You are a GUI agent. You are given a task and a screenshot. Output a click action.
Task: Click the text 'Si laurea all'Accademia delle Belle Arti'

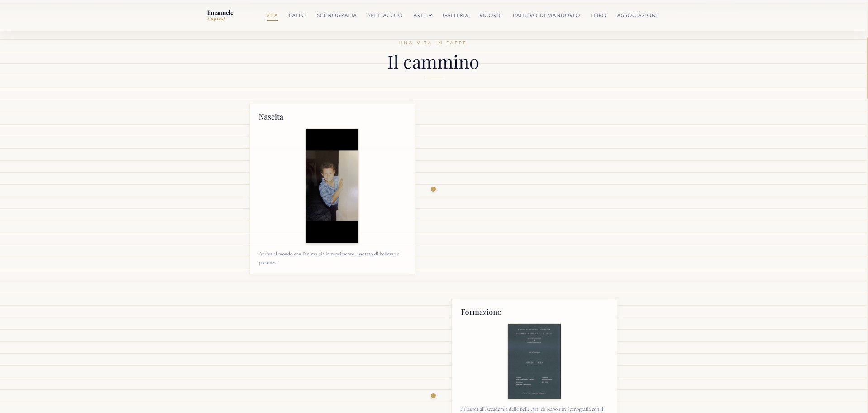[x=532, y=409]
